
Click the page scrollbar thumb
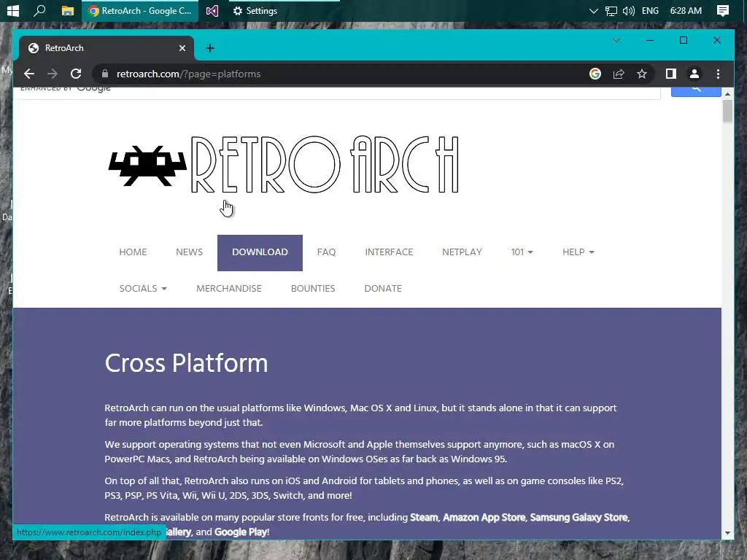pos(727,112)
